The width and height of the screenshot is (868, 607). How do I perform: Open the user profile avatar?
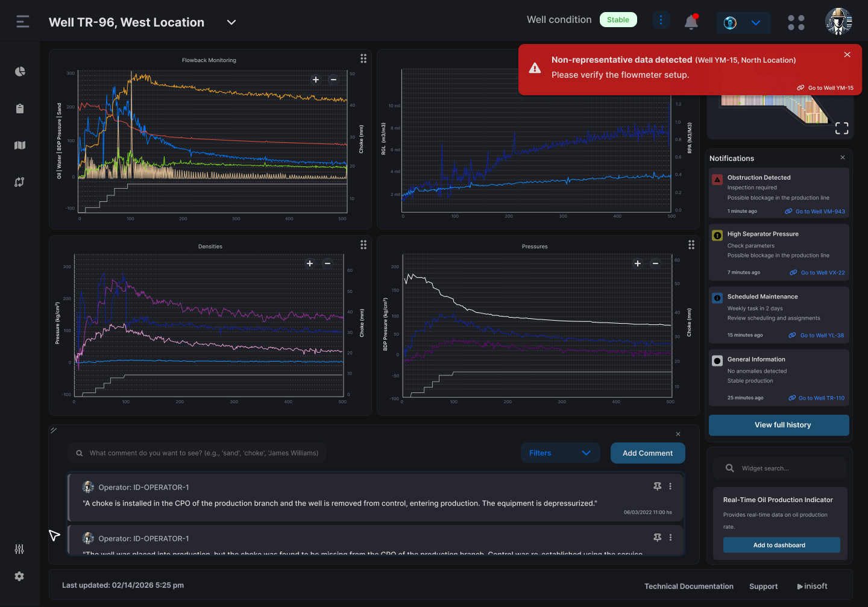coord(838,22)
